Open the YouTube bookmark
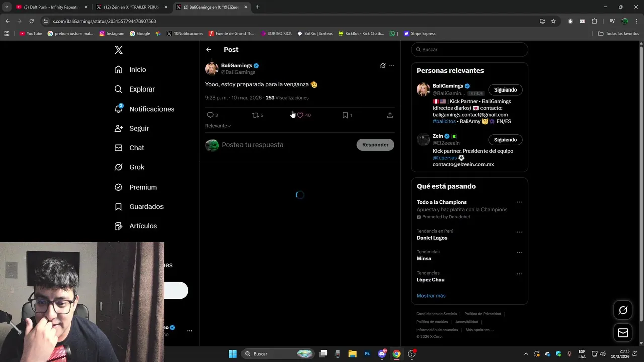This screenshot has width=644, height=362. (31, 34)
